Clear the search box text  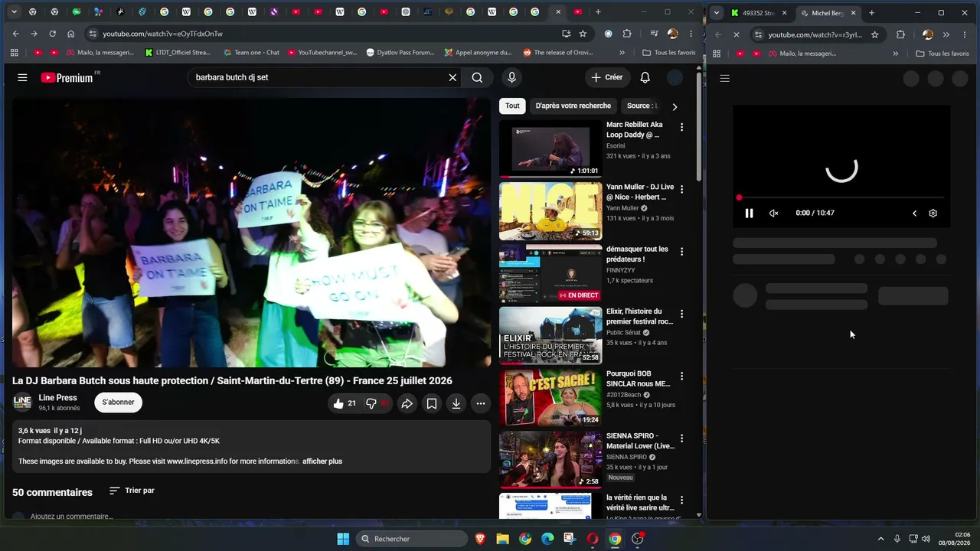coord(452,77)
